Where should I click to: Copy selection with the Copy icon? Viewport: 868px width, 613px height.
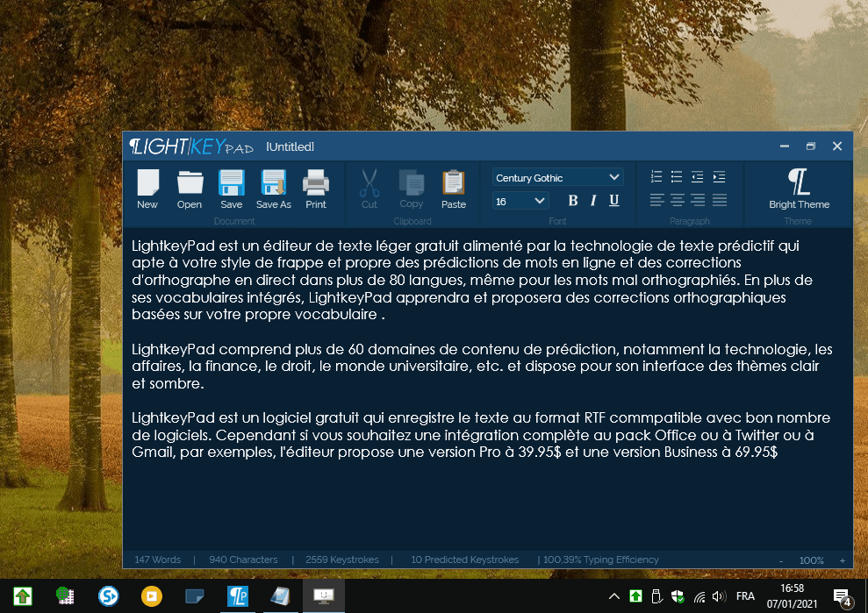(x=412, y=189)
